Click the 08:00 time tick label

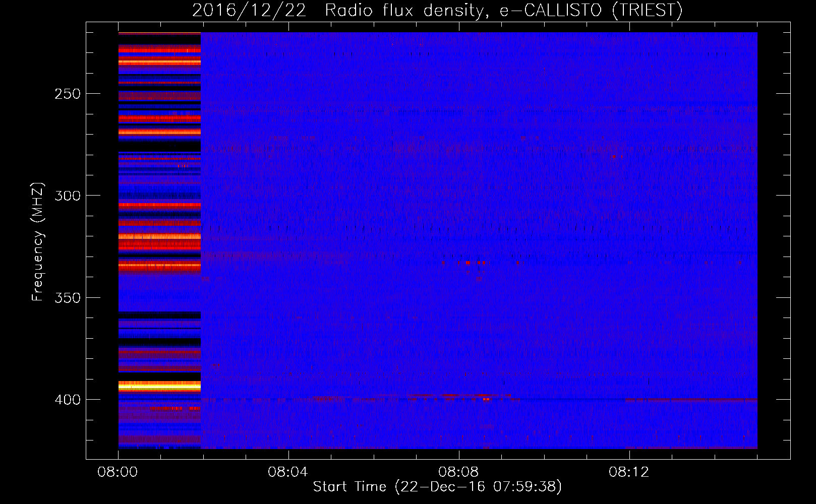[118, 472]
